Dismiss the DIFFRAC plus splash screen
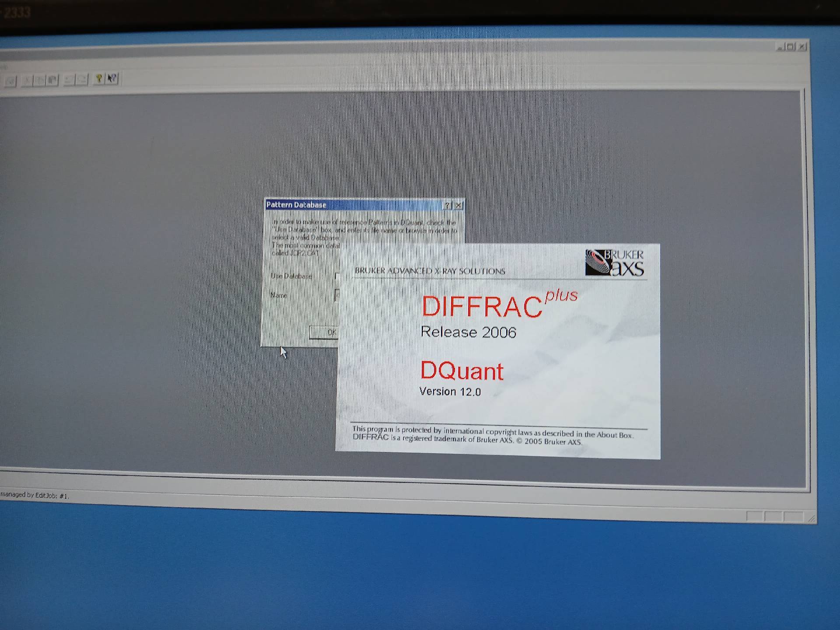This screenshot has height=630, width=840. 498,351
